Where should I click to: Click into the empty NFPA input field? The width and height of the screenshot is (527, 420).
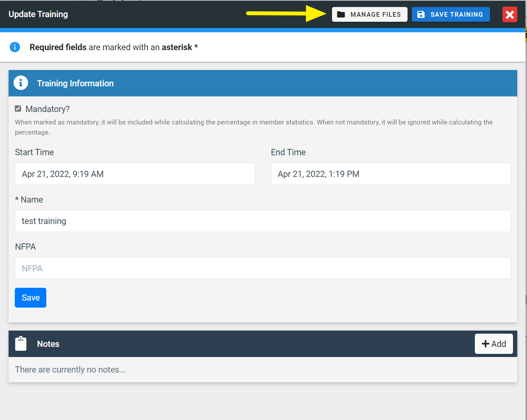click(x=263, y=268)
